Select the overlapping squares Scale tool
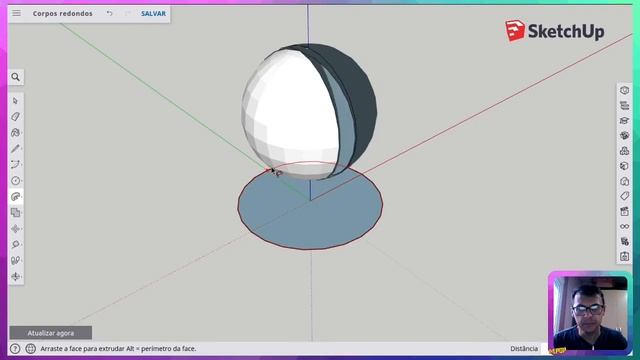This screenshot has height=360, width=640. [16, 212]
